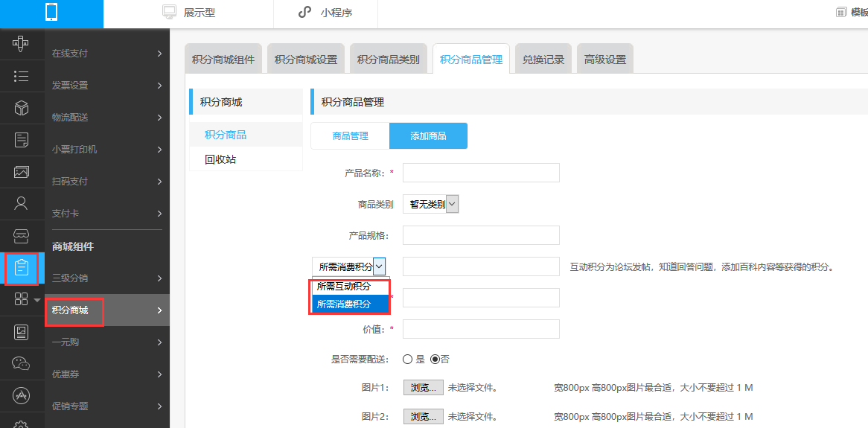Open the design ruler-pencil sidebar icon
This screenshot has height=428, width=868.
21,44
